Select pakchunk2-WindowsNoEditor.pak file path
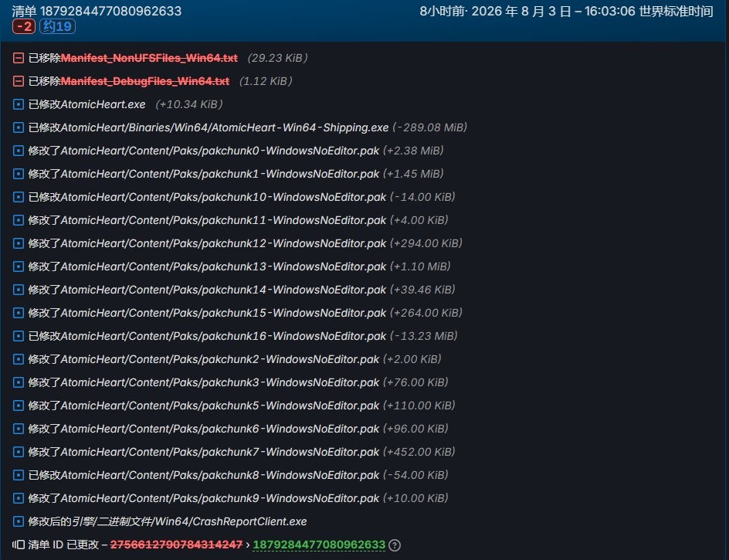 (x=220, y=359)
